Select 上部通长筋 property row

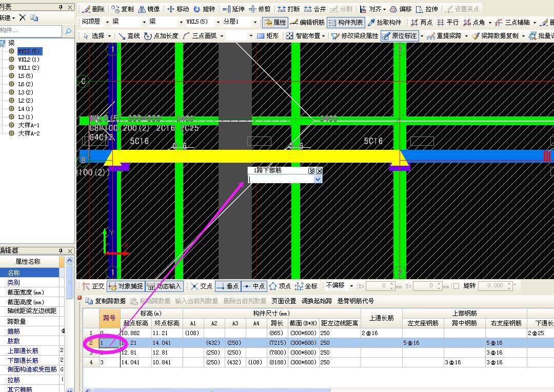[x=30, y=350]
